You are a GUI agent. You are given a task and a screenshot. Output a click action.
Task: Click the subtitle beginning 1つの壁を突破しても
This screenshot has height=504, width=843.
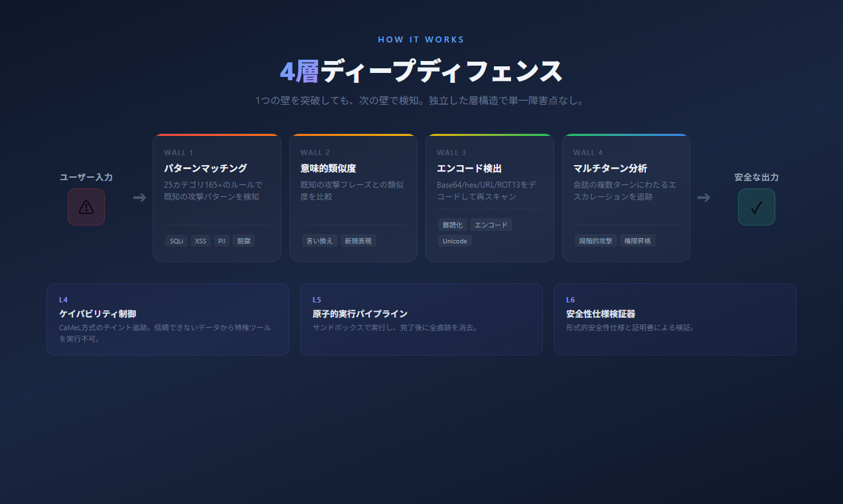tap(421, 101)
